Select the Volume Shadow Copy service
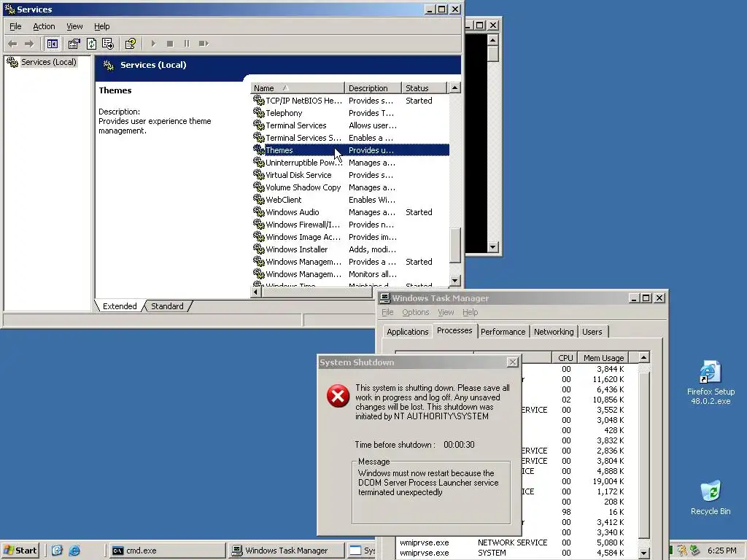The width and height of the screenshot is (747, 560). (351, 187)
